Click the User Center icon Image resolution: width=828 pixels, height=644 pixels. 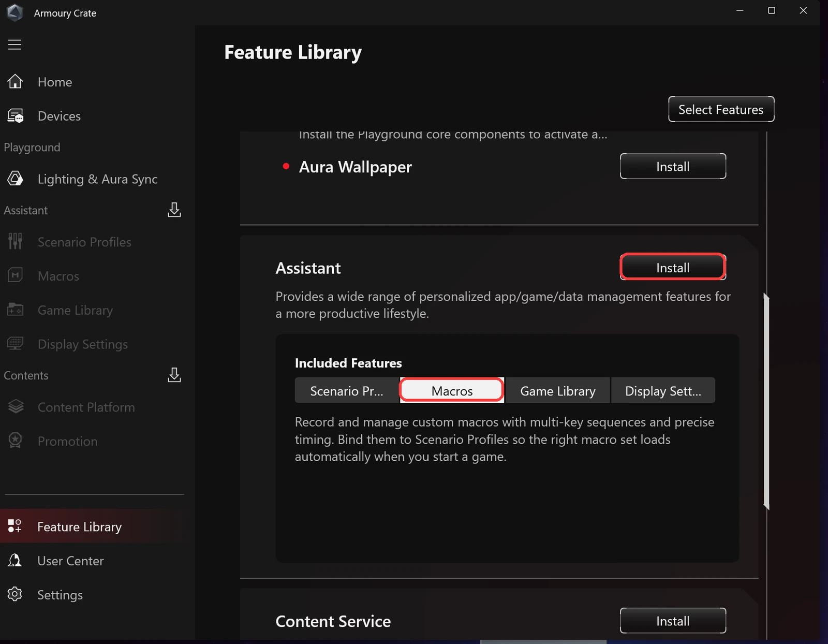coord(15,560)
